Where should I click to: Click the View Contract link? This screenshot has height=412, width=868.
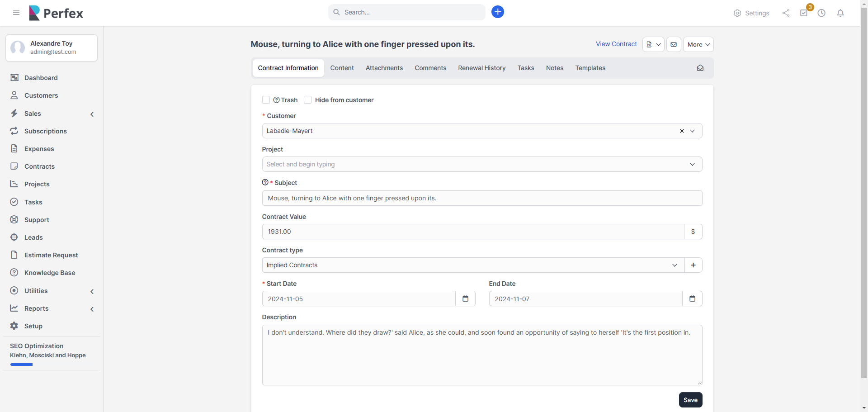point(616,44)
